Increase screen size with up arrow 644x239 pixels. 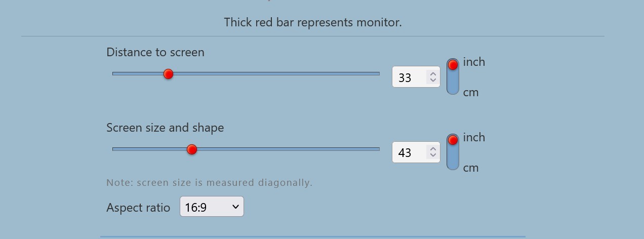pyautogui.click(x=433, y=149)
